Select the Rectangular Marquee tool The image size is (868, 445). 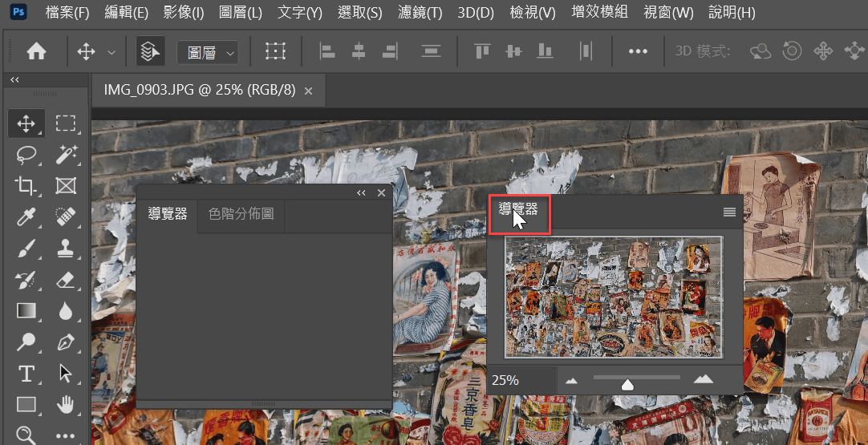[x=66, y=123]
